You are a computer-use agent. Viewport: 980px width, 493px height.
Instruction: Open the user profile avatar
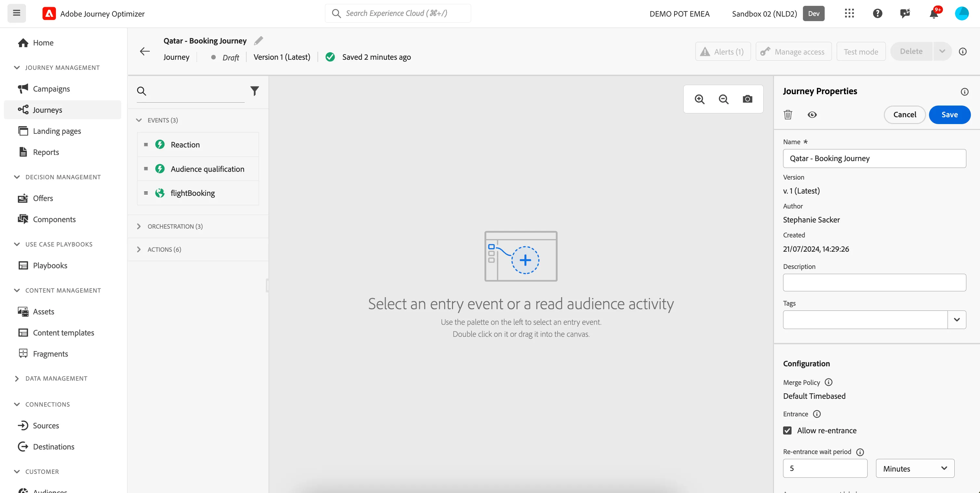pyautogui.click(x=962, y=13)
